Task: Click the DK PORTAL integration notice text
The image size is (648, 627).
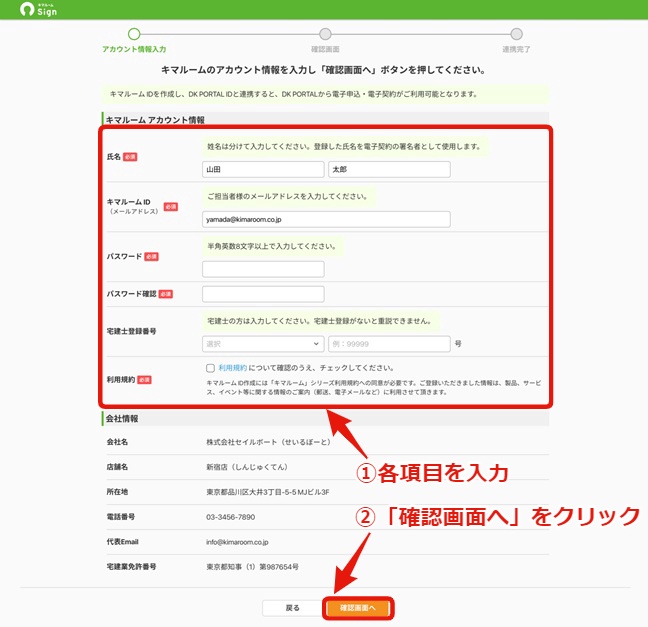Action: pos(293,94)
